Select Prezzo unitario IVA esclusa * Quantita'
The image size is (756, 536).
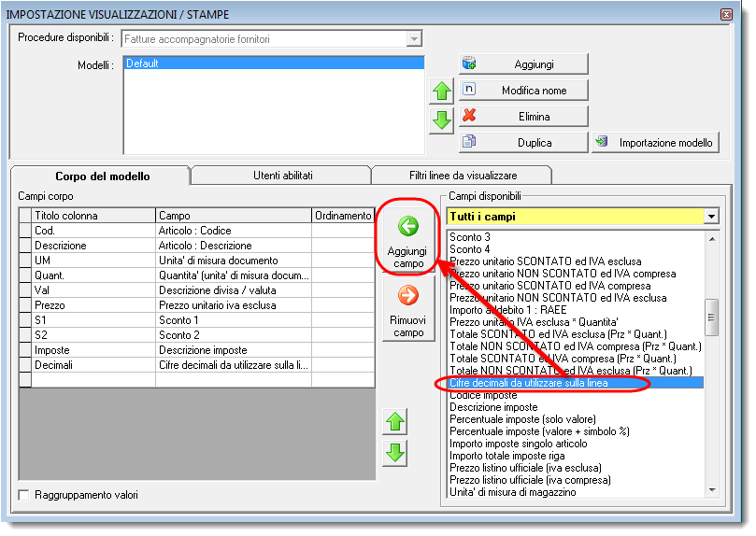click(x=576, y=322)
